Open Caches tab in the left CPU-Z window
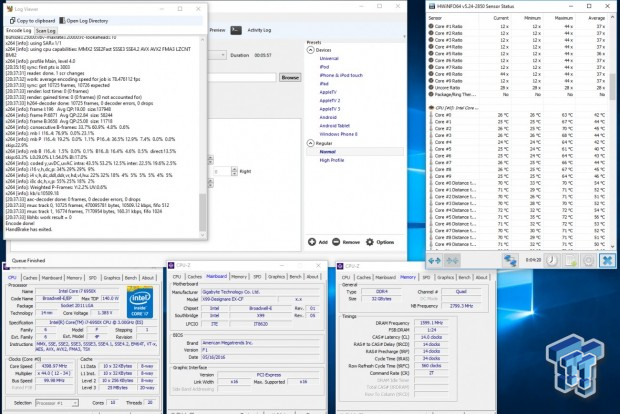Viewport: 620px width, 414px height. click(30, 278)
